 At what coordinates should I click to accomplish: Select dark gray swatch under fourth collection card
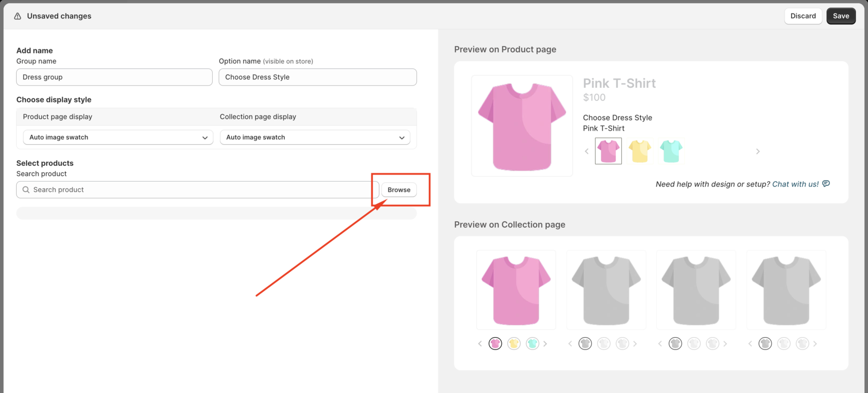pos(765,344)
